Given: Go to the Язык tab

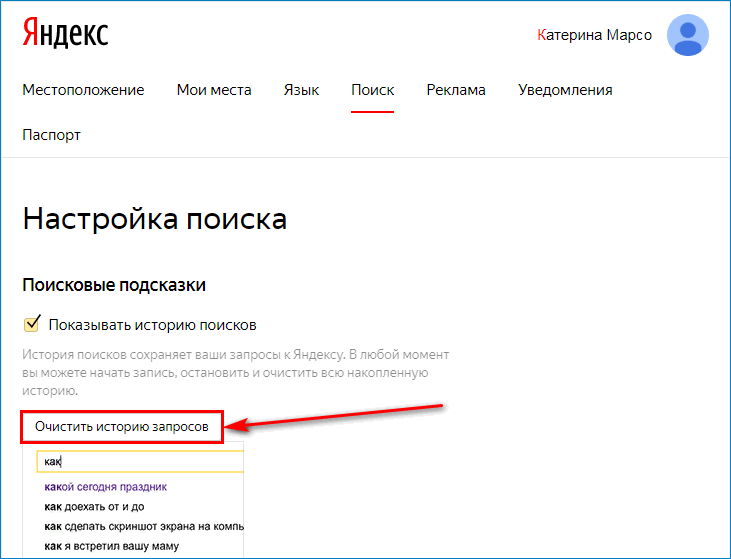Looking at the screenshot, I should [301, 90].
